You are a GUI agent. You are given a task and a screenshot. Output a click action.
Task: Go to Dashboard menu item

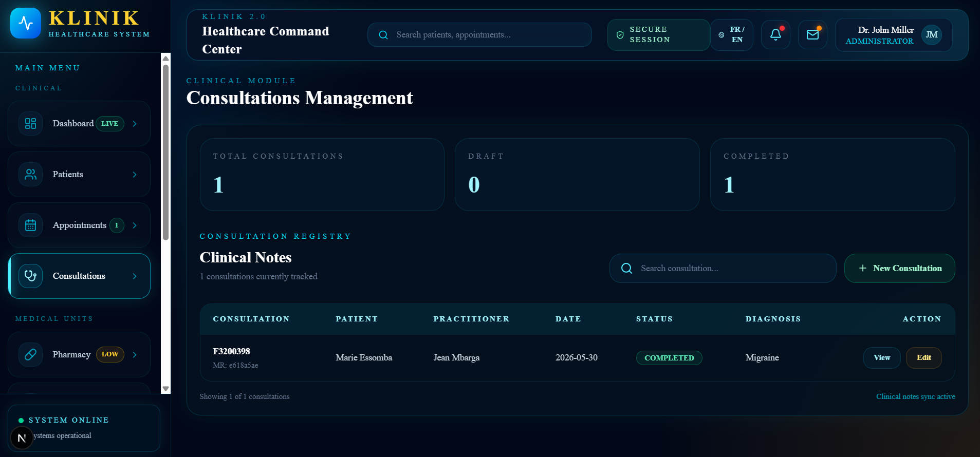coord(79,124)
